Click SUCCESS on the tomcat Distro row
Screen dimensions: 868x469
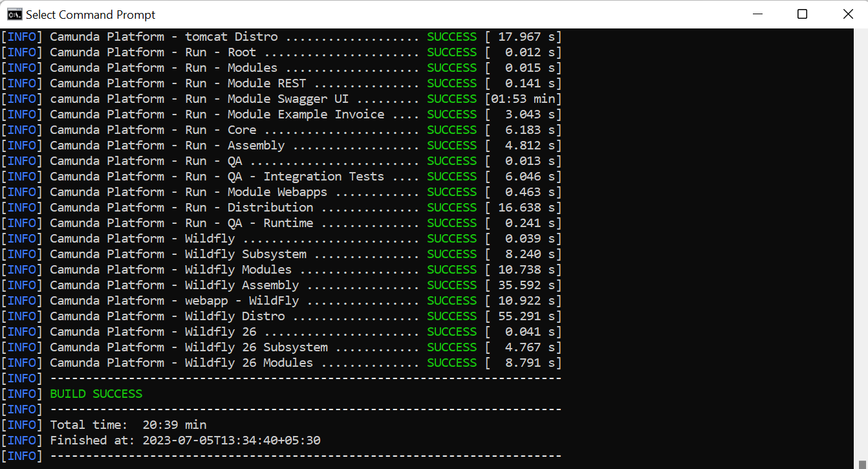coord(451,37)
